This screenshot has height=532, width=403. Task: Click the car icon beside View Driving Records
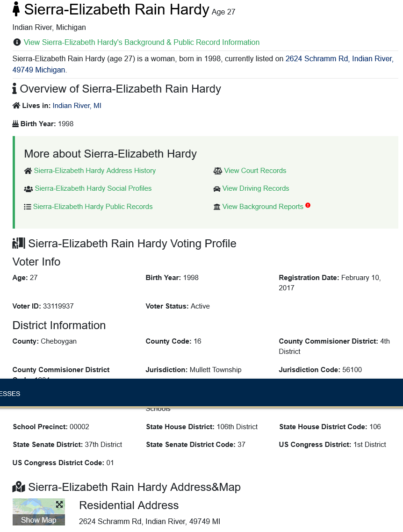[x=217, y=189]
